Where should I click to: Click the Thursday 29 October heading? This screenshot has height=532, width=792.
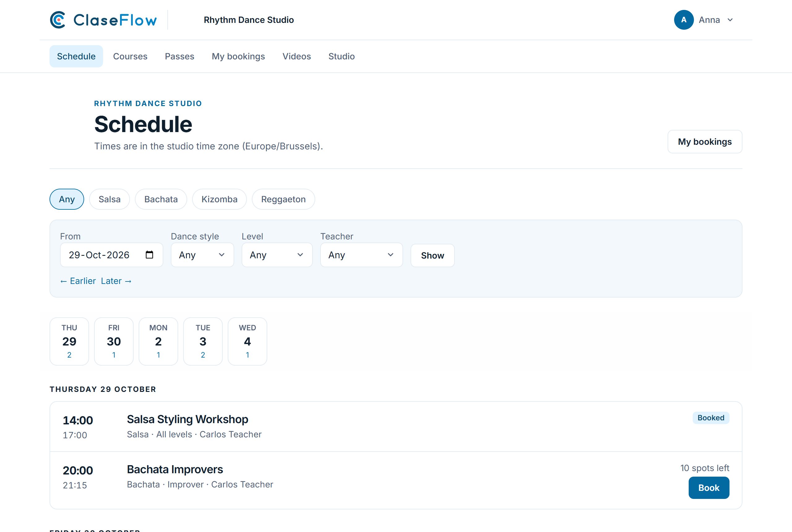pyautogui.click(x=103, y=389)
